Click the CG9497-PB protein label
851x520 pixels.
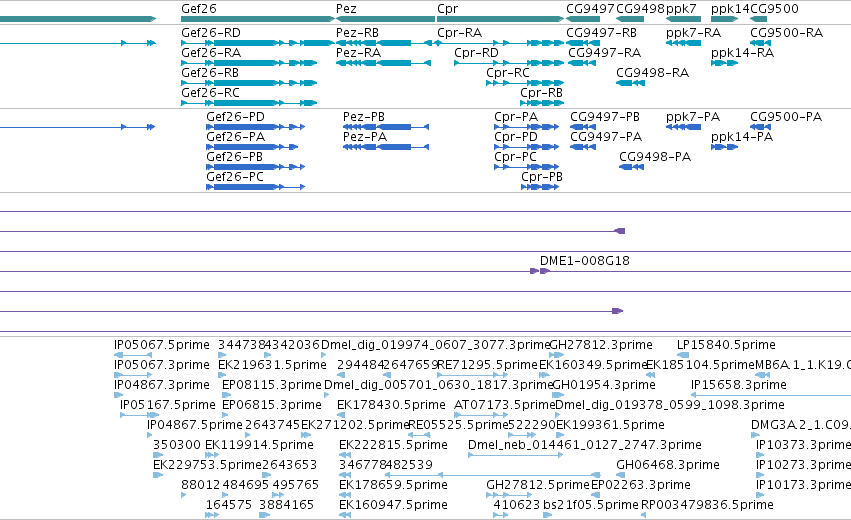[605, 117]
